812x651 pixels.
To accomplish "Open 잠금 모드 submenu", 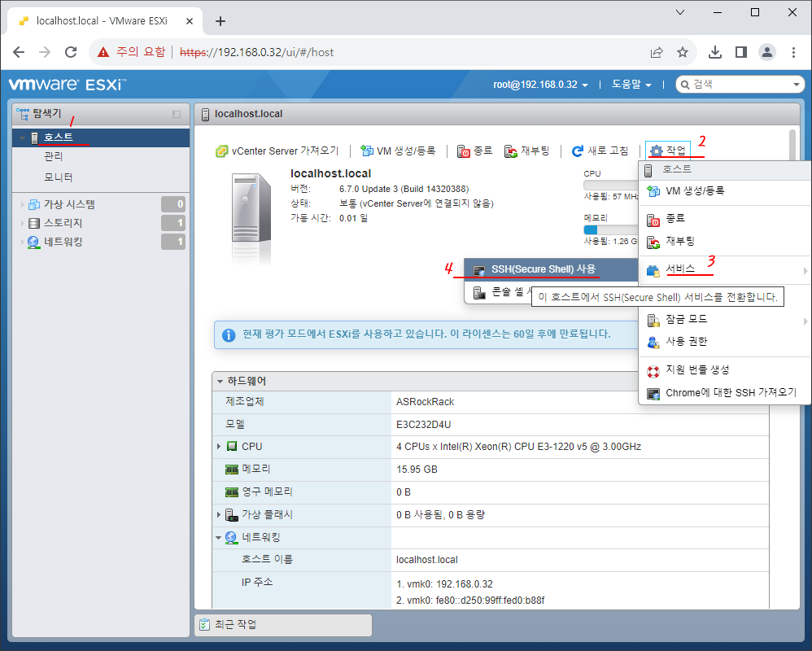I will (725, 320).
